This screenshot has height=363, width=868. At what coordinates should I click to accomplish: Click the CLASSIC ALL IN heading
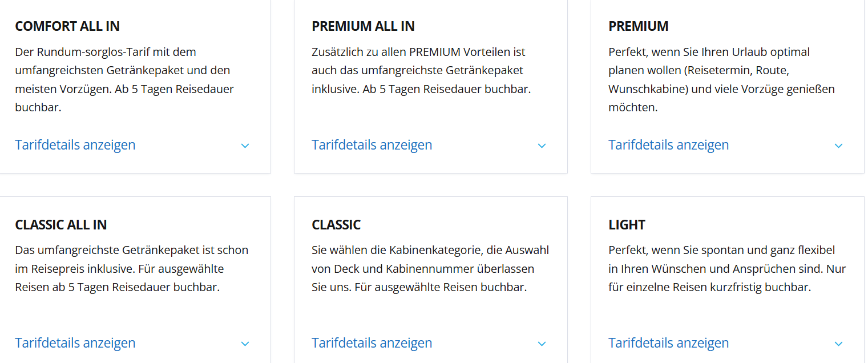(x=61, y=225)
